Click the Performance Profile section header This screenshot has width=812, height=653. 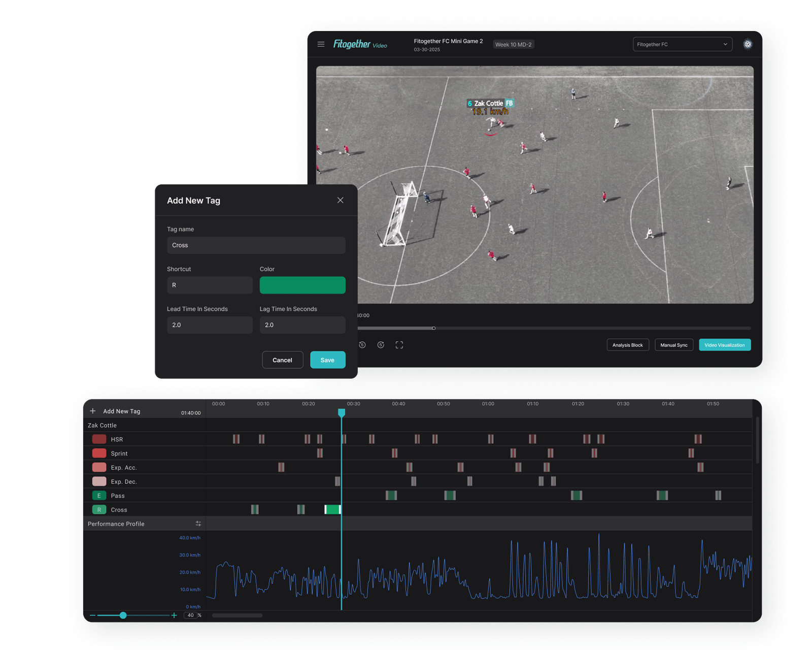(x=116, y=524)
